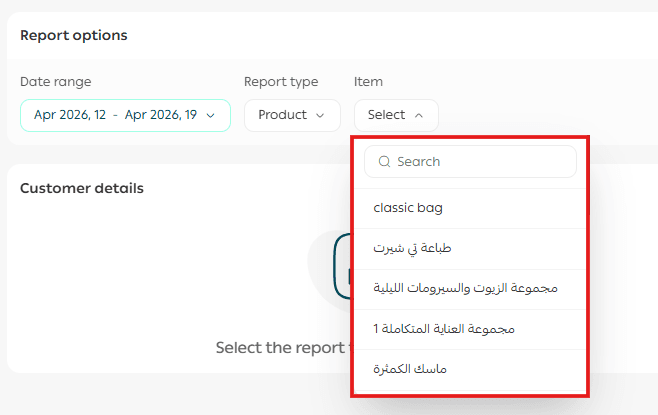
Task: Click the 'Date range' field label
Action: point(55,82)
